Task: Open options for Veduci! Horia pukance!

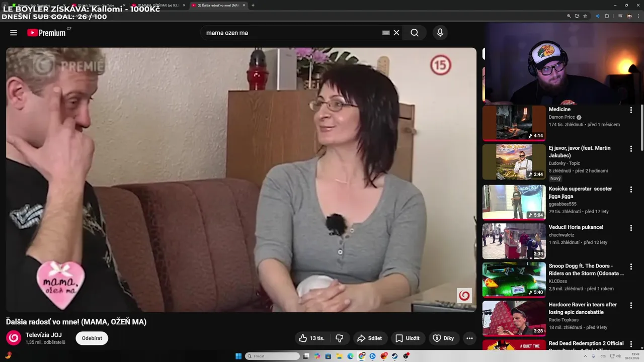Action: coord(631,228)
